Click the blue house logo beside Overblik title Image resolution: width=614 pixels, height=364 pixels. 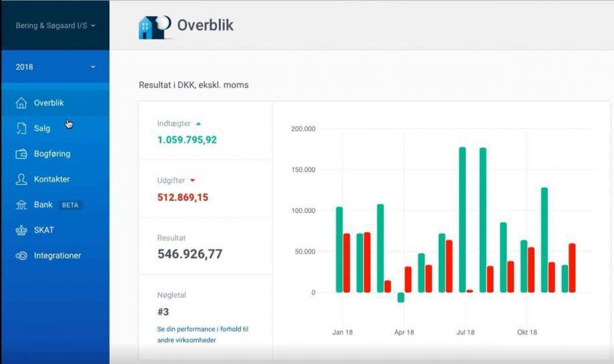154,27
